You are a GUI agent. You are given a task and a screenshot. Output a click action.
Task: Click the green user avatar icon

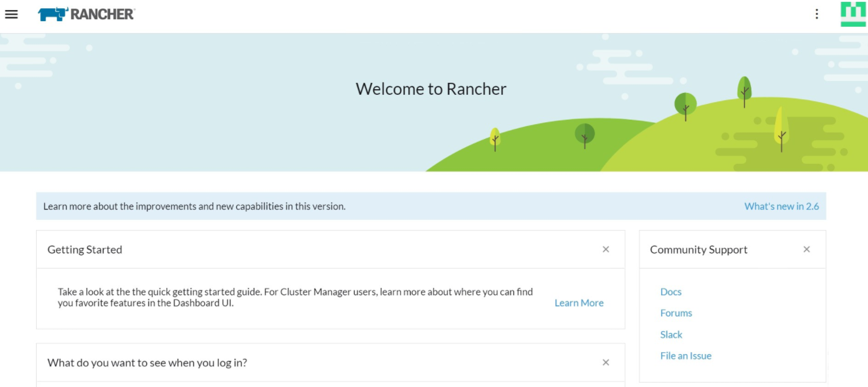click(852, 13)
